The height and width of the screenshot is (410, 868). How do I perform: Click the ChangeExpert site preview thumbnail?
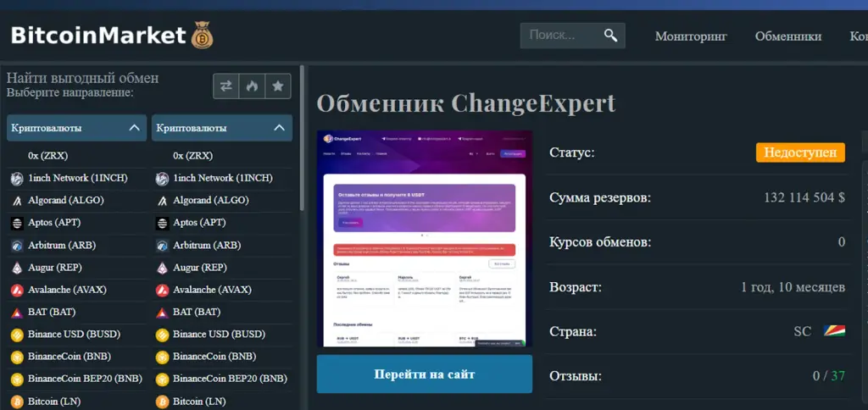[x=425, y=239]
